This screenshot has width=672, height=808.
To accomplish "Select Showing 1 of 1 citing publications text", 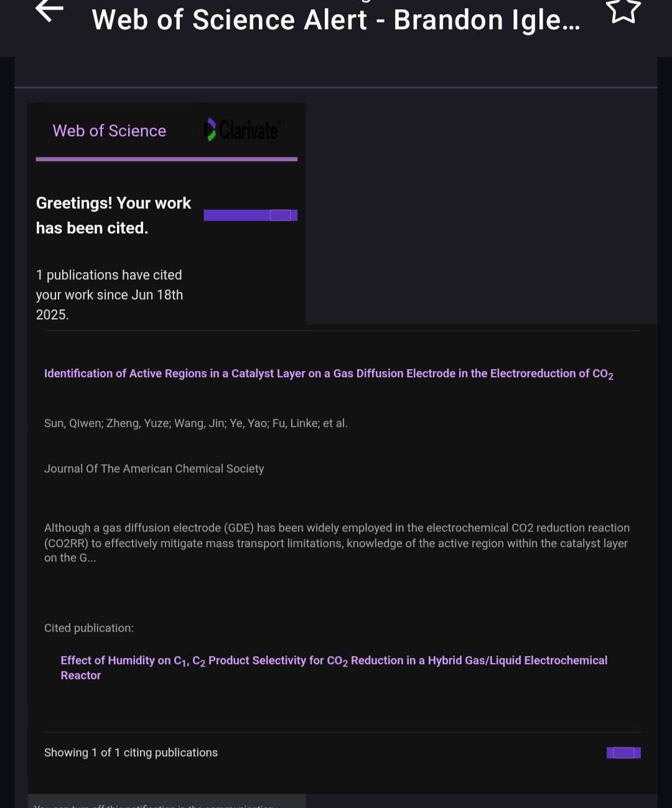I will (x=131, y=753).
